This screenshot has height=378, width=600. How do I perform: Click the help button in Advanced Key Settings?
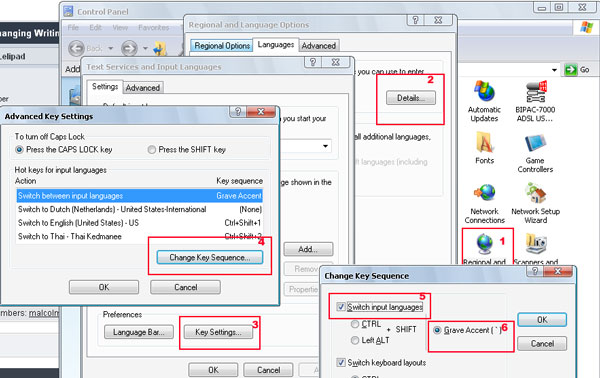238,111
